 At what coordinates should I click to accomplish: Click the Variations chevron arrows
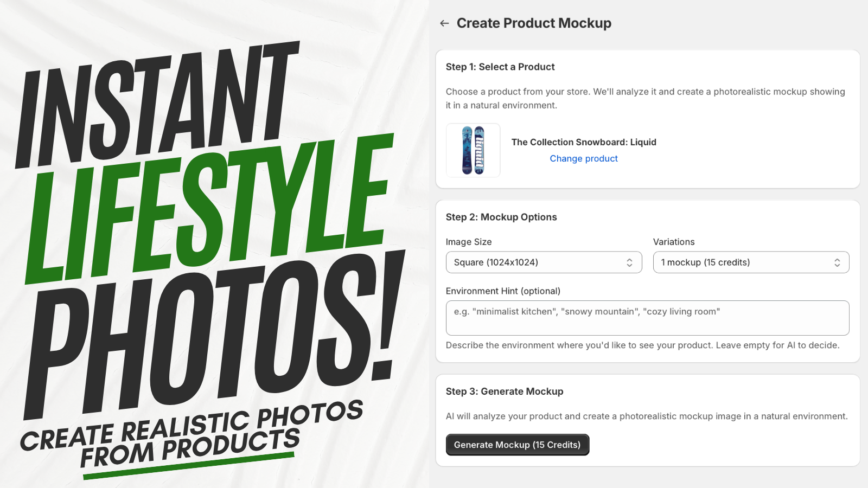837,262
